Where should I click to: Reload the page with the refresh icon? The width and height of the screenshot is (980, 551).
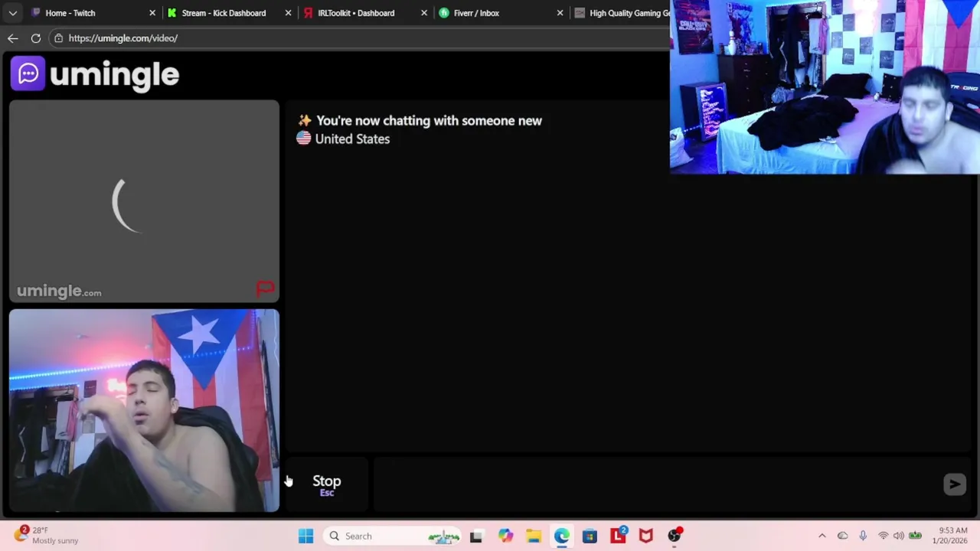coord(36,37)
